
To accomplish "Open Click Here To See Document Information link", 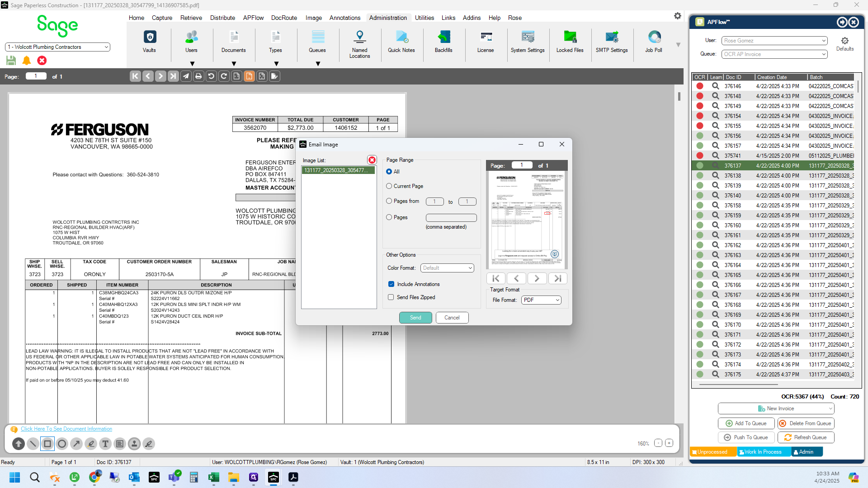I will 66,429.
